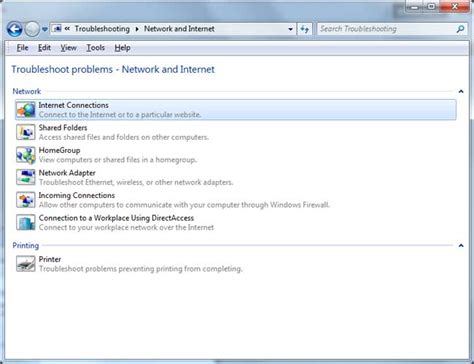Click 'Connect to your workplace network over the Internet'
The image size is (474, 364).
coord(126,228)
